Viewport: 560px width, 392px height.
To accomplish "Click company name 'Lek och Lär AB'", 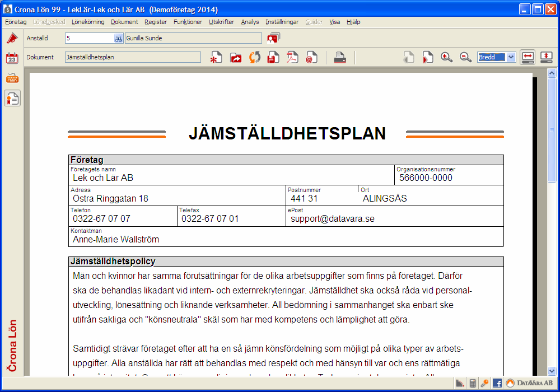I will (x=103, y=178).
